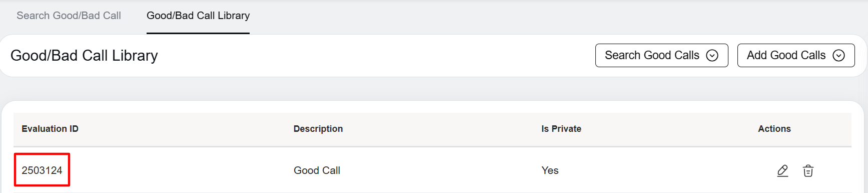Click the table header row background
868x193 pixels.
[432, 129]
